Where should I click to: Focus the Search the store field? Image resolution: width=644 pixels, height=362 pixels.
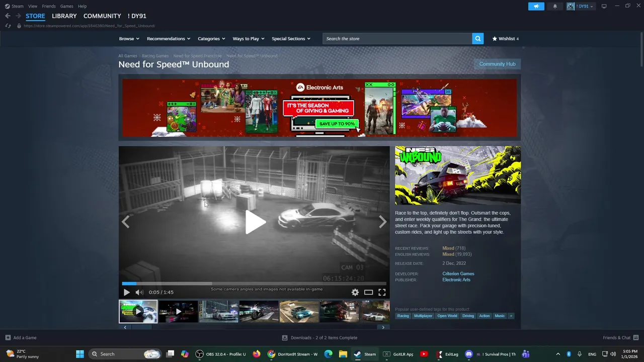397,39
